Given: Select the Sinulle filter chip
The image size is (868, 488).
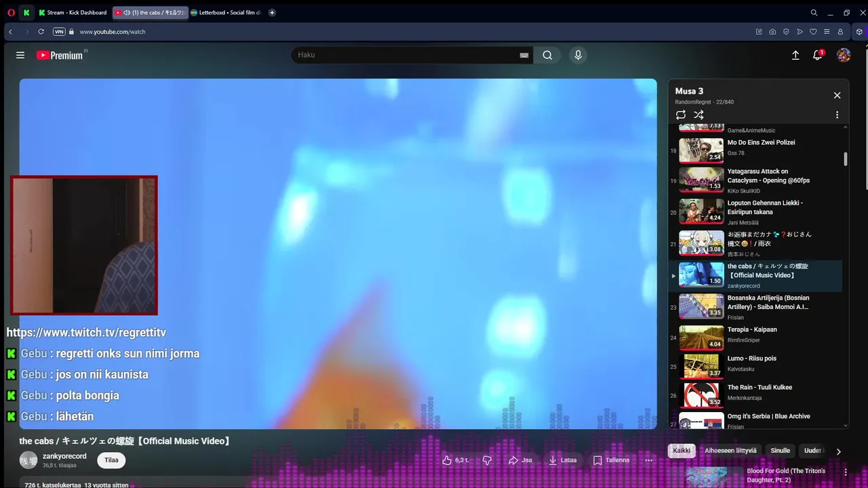Looking at the screenshot, I should tap(780, 451).
